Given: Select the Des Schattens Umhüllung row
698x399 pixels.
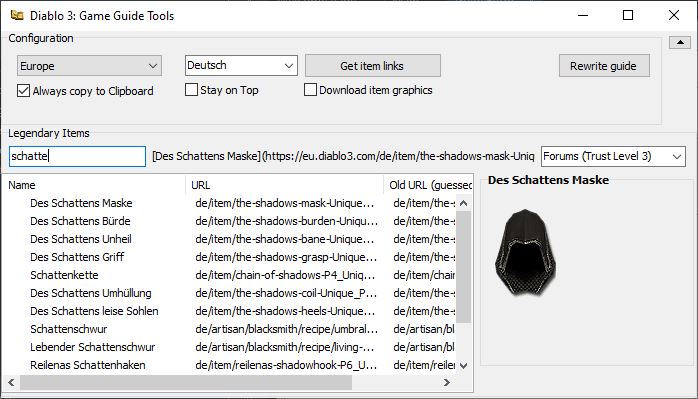Looking at the screenshot, I should 90,293.
